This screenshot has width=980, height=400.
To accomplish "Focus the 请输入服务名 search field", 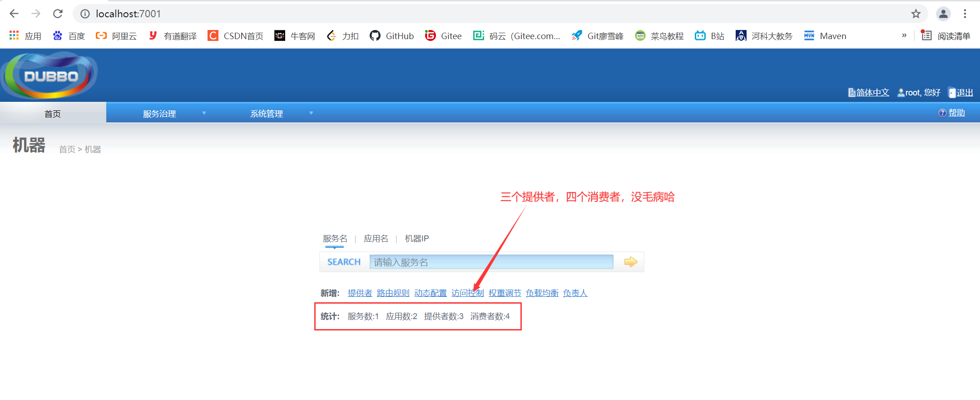I will point(491,262).
